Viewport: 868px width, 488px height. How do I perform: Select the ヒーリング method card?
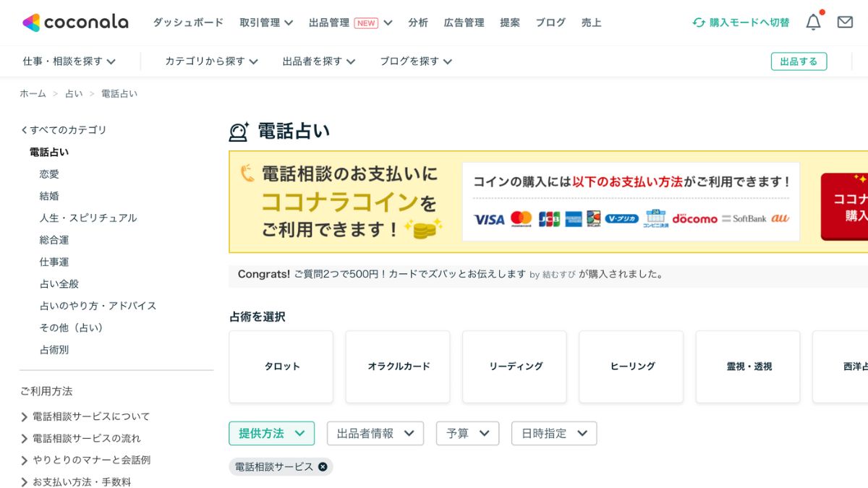(x=631, y=367)
